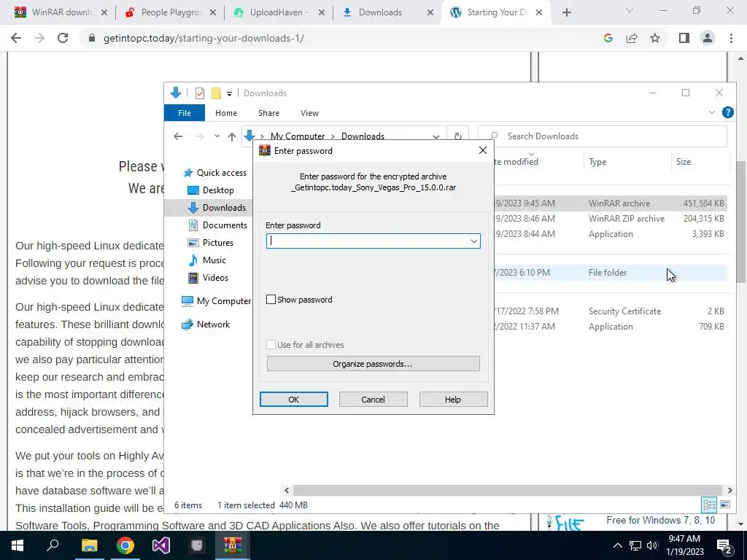Open Customize Quick Access Toolbar dropdown

click(229, 93)
